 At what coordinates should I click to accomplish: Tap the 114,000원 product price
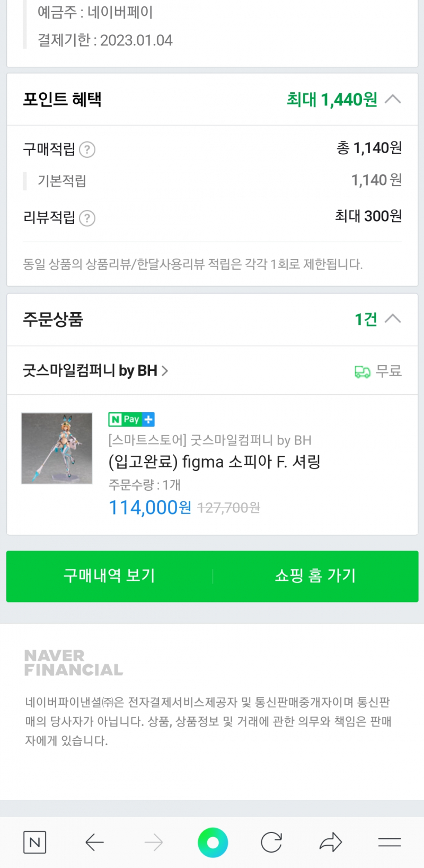coord(150,508)
